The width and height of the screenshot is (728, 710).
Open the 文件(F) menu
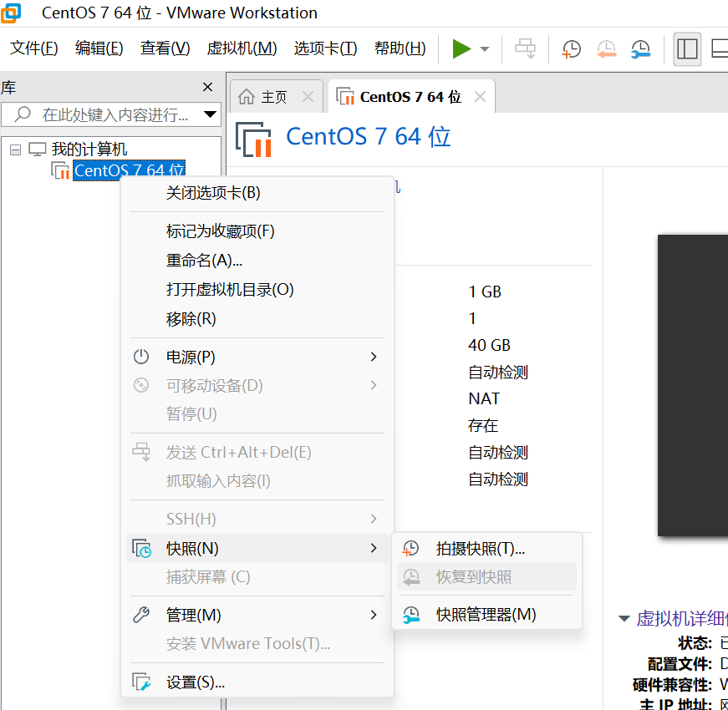34,48
